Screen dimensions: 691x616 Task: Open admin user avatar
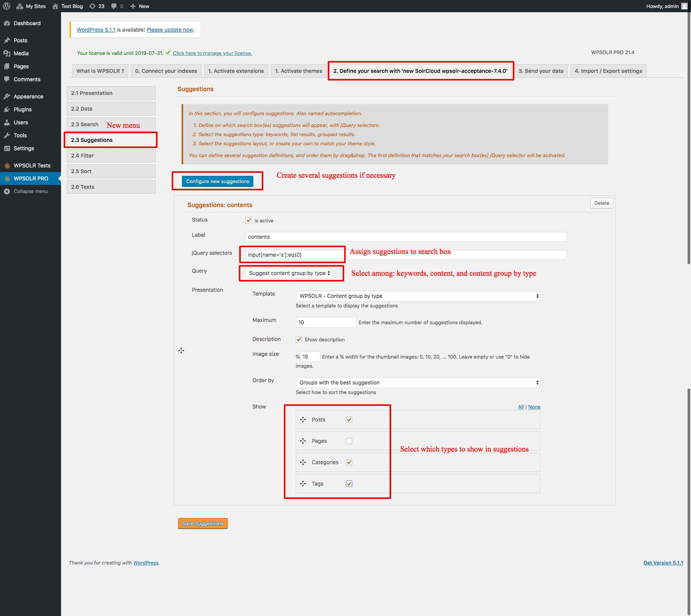pyautogui.click(x=684, y=6)
